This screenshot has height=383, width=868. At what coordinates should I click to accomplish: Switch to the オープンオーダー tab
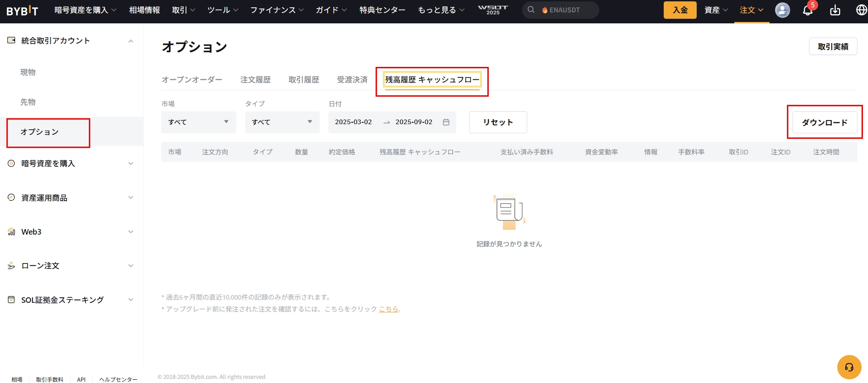point(192,80)
